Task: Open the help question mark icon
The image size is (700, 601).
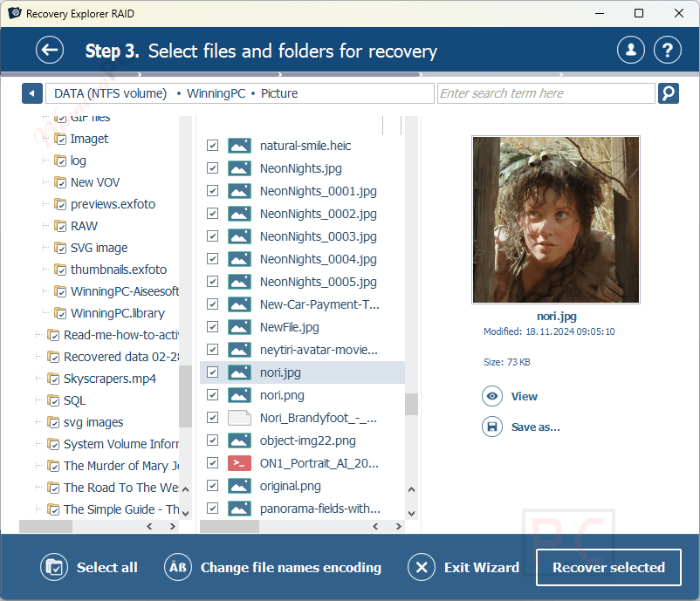Action: pos(668,50)
